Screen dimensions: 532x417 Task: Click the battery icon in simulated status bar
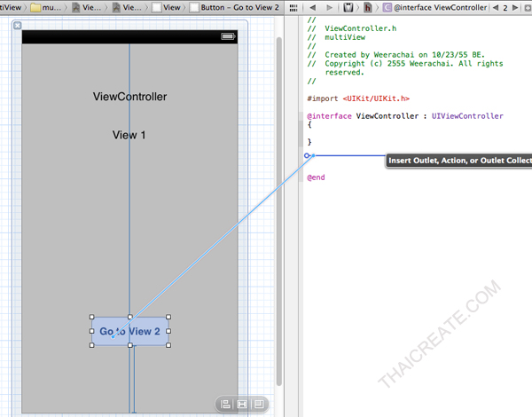[x=228, y=37]
